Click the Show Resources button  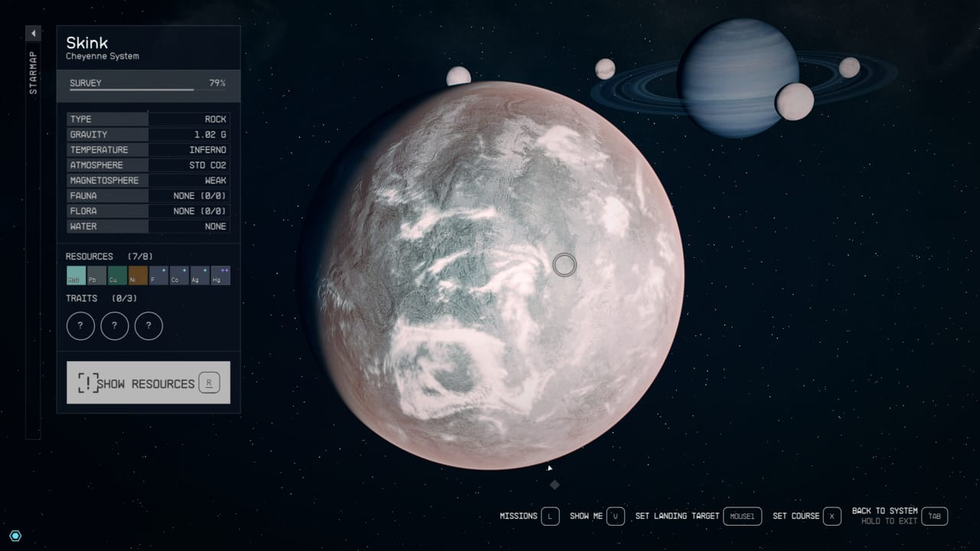click(149, 383)
